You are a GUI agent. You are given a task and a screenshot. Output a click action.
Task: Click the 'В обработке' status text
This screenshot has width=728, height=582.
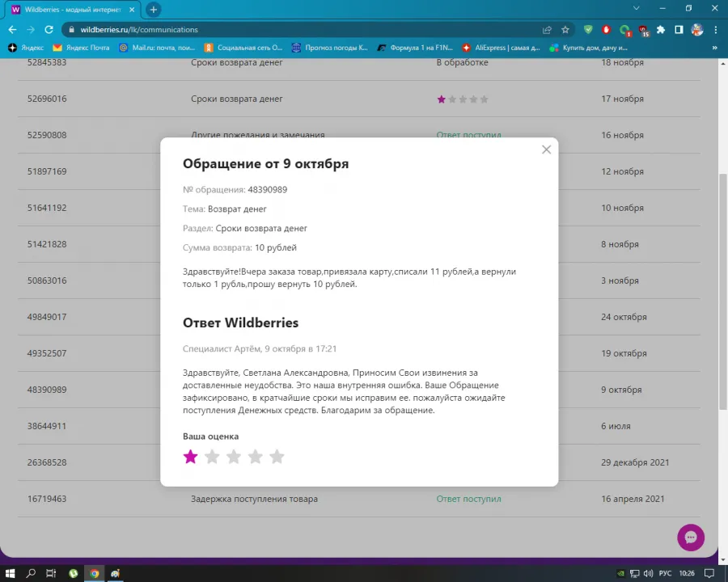tap(462, 63)
